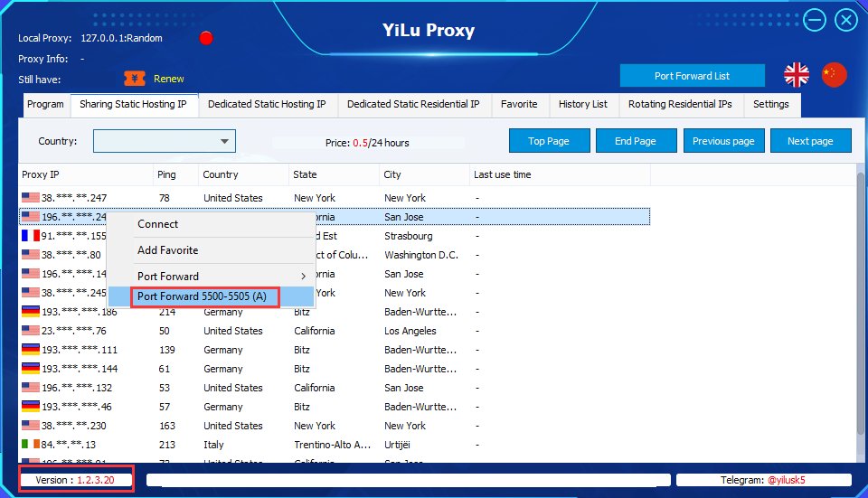The width and height of the screenshot is (868, 498).
Task: Sort by the Ping column header
Action: point(175,174)
